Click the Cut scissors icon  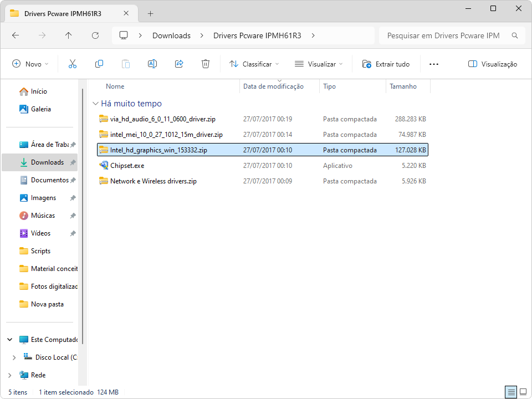72,64
